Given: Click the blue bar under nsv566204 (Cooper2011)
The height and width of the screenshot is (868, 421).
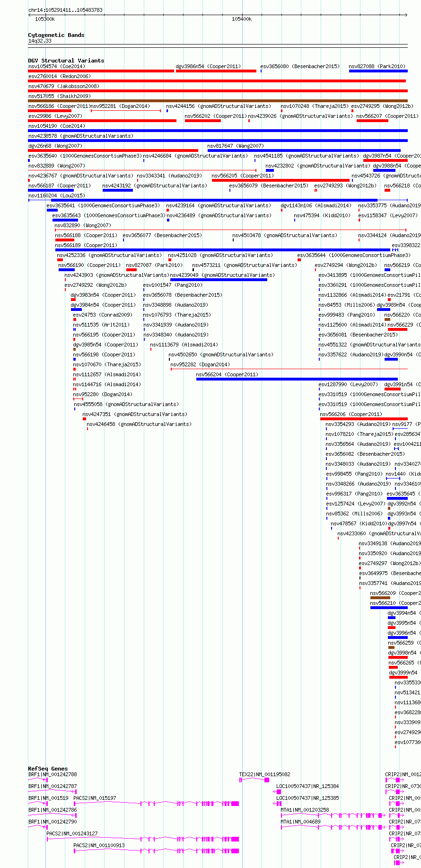Looking at the screenshot, I should click(297, 379).
